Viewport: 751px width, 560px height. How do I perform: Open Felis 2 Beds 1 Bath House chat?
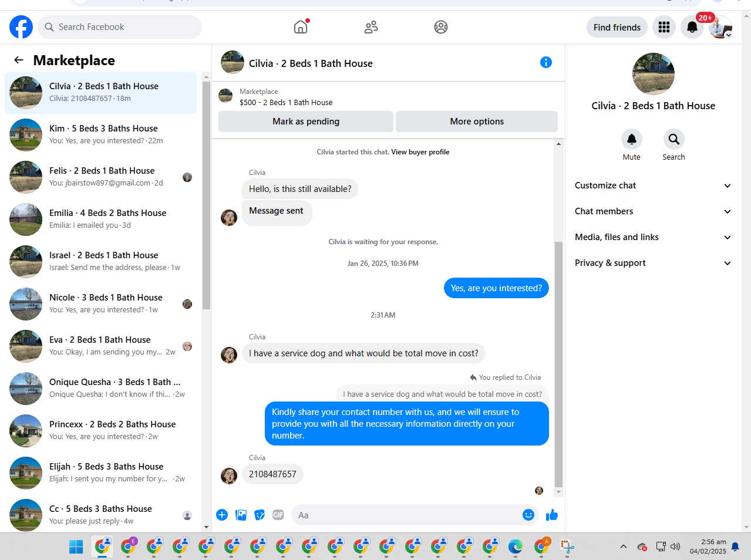pos(100,177)
